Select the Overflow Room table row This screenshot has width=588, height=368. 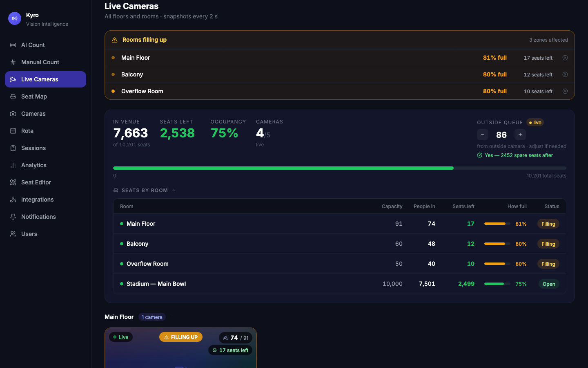point(340,264)
